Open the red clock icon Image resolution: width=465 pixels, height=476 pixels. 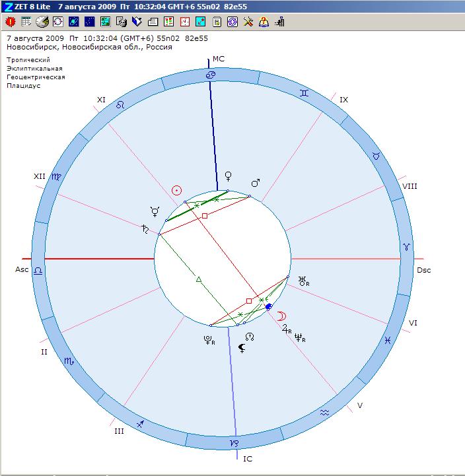184,22
